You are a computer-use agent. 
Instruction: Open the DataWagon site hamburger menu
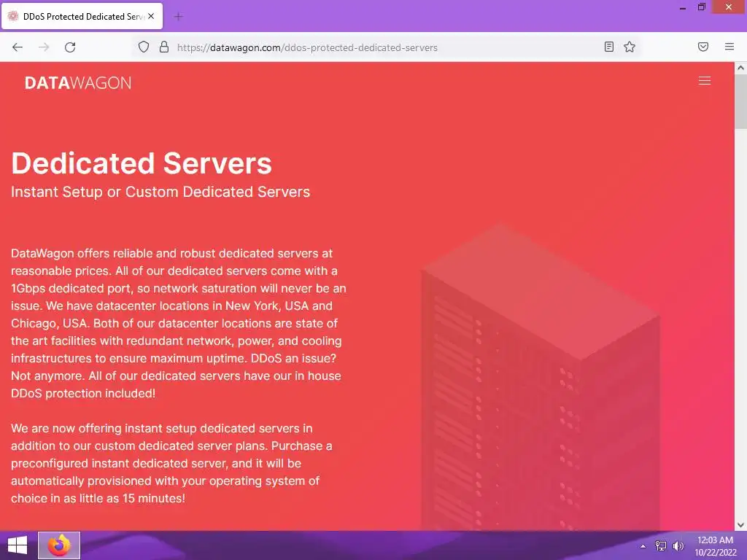point(704,81)
